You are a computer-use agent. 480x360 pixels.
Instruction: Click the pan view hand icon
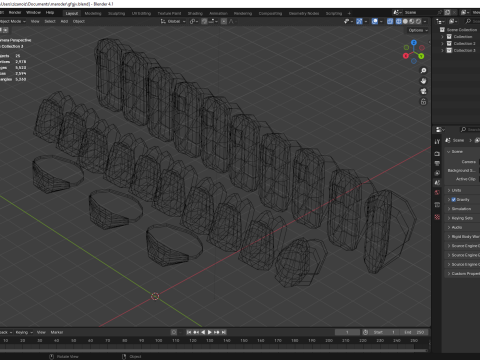click(423, 81)
